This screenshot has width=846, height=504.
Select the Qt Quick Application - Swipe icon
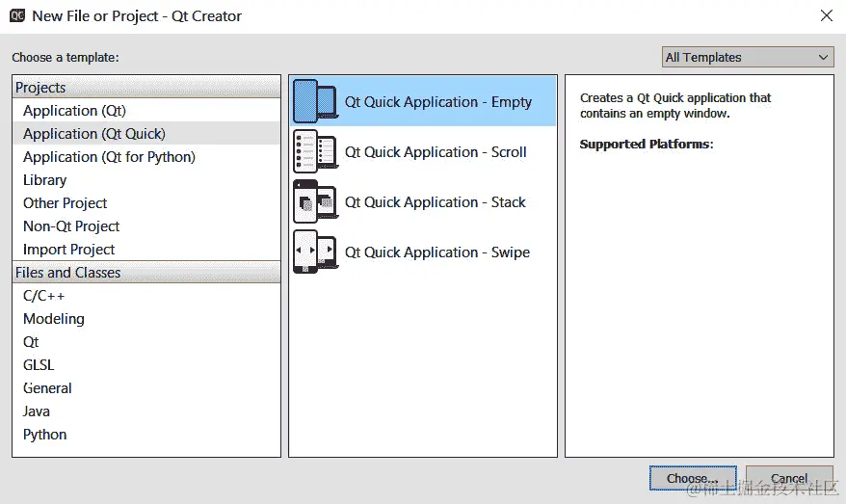pyautogui.click(x=316, y=252)
